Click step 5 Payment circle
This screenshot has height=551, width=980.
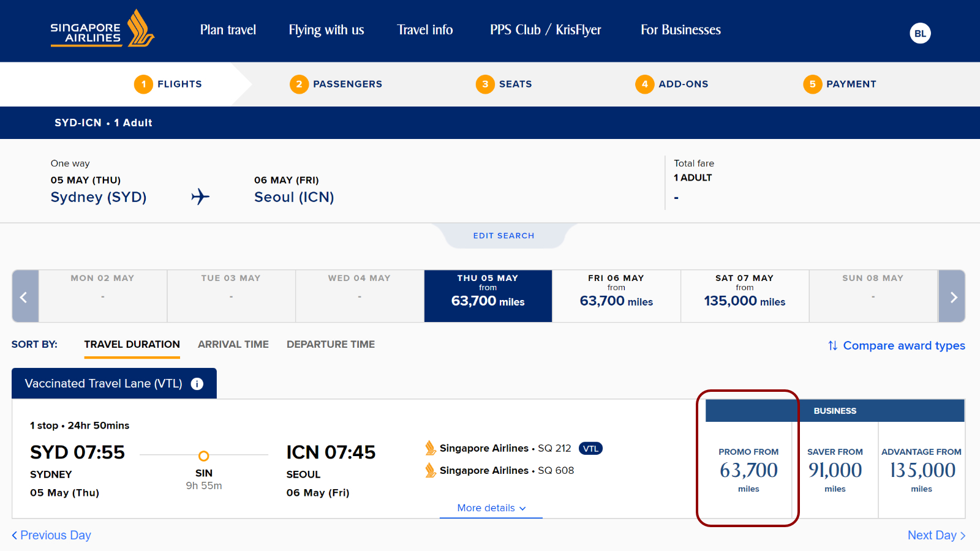[x=812, y=84]
